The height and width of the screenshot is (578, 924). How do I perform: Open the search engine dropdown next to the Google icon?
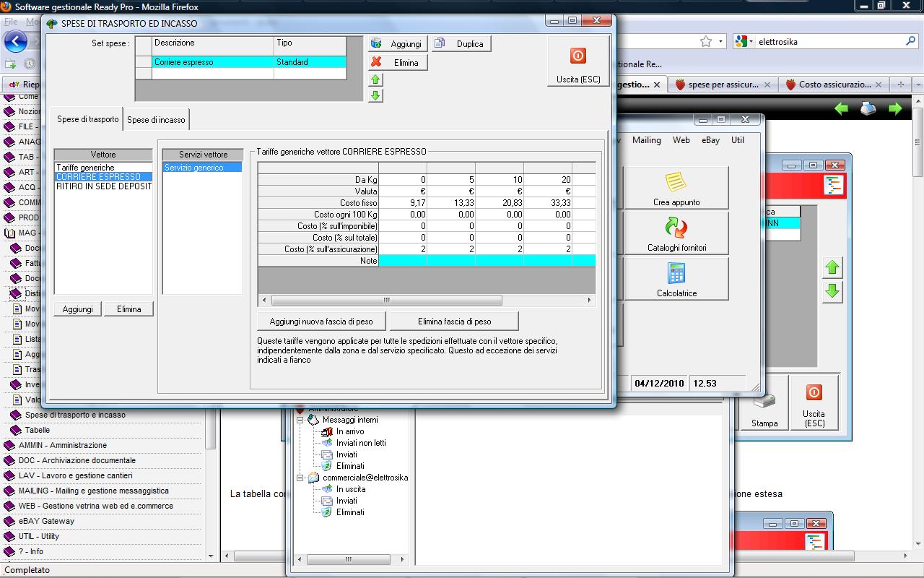click(752, 42)
